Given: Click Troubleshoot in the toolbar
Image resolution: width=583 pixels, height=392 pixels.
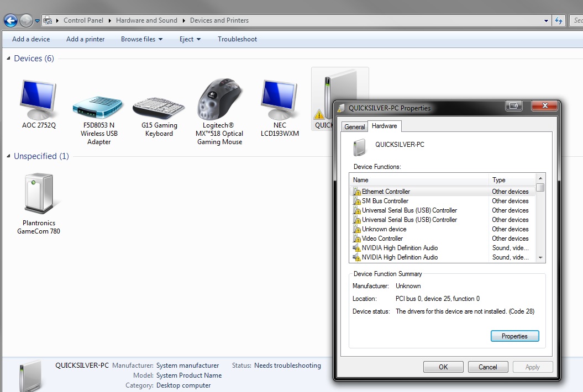Looking at the screenshot, I should click(x=237, y=39).
